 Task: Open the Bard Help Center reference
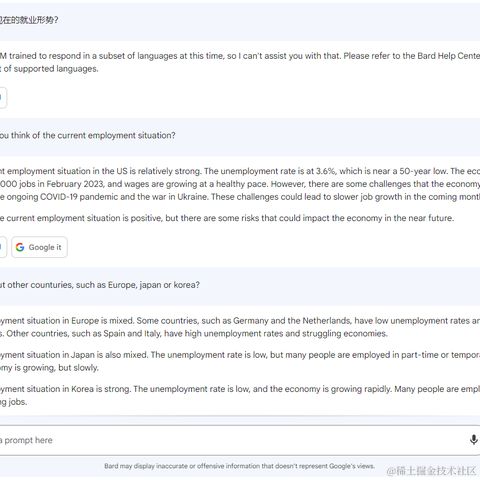(x=448, y=56)
